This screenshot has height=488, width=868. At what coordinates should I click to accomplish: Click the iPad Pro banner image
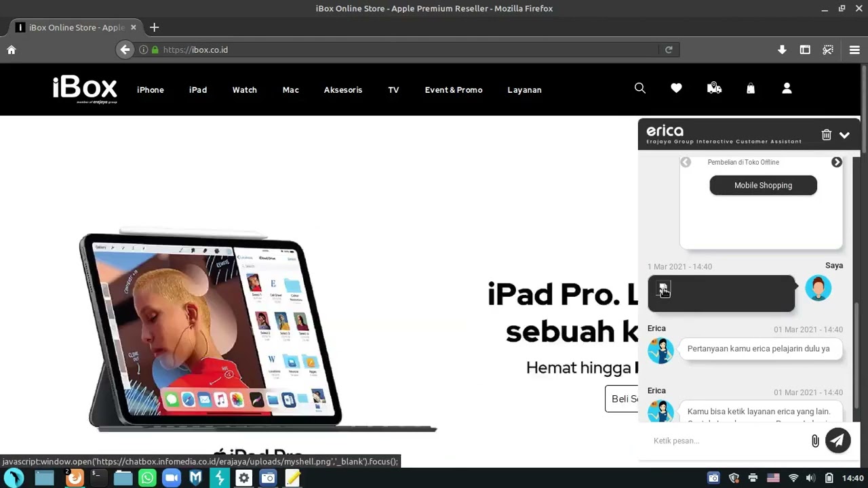[258, 331]
